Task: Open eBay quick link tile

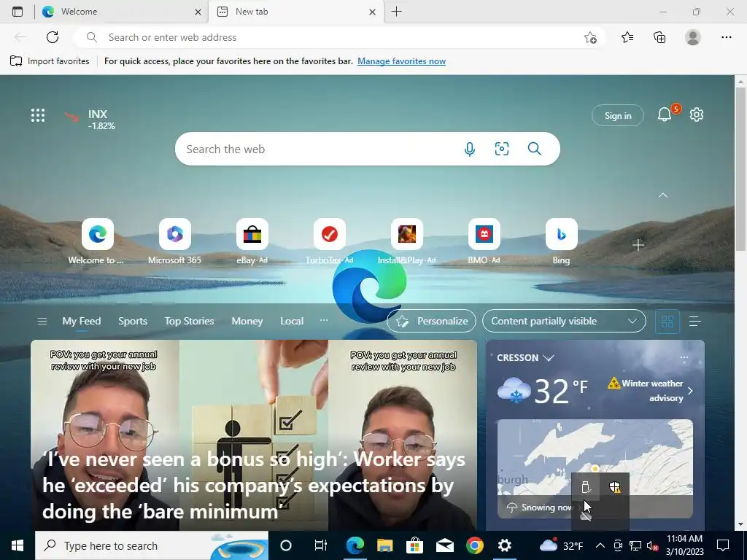Action: (x=252, y=234)
